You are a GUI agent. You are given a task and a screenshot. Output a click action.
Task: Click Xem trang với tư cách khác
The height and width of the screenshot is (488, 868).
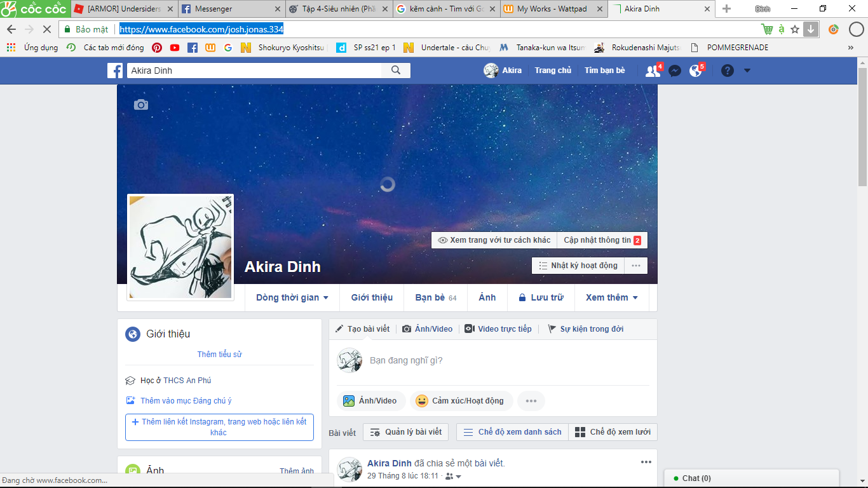click(494, 240)
